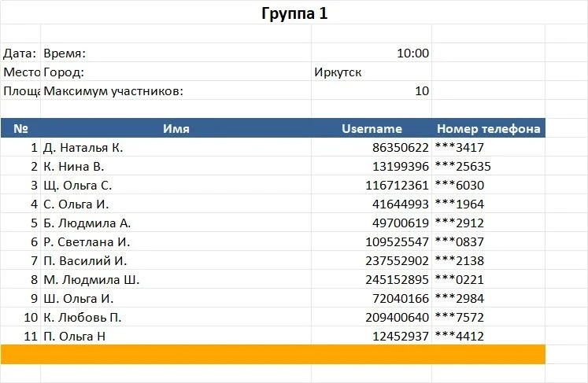588x383 pixels.
Task: Select the phone cell '***25635'
Action: tap(488, 166)
